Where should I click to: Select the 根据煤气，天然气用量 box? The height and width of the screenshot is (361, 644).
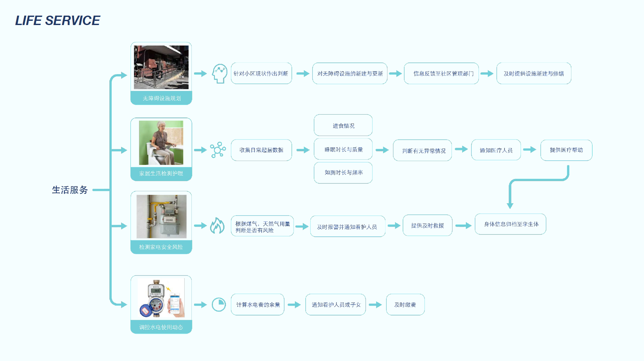tap(262, 226)
